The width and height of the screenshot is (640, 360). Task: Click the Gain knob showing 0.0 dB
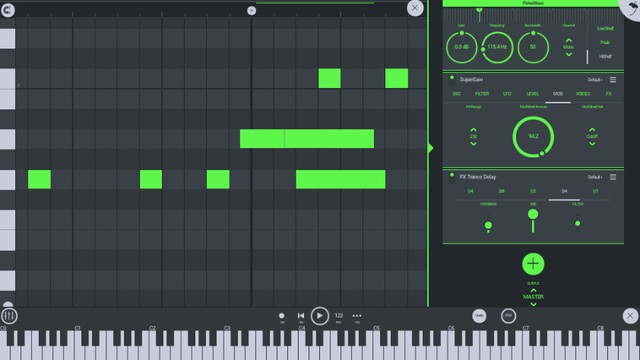click(462, 47)
